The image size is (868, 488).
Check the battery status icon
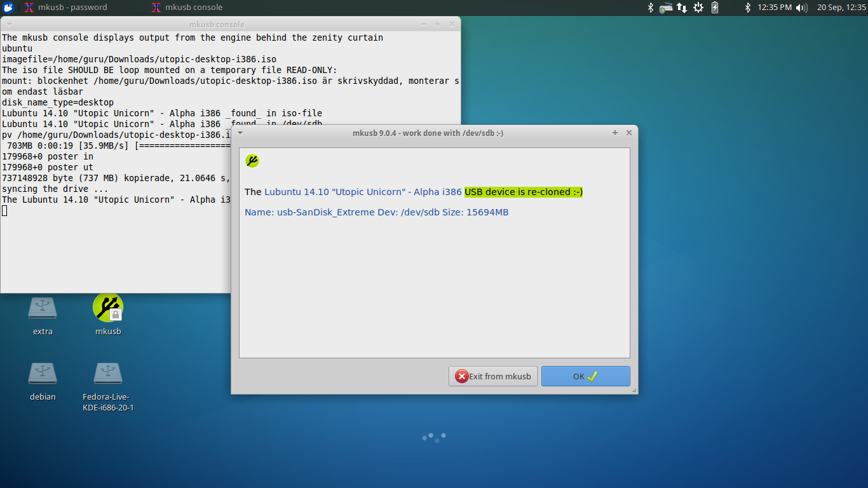[x=715, y=8]
